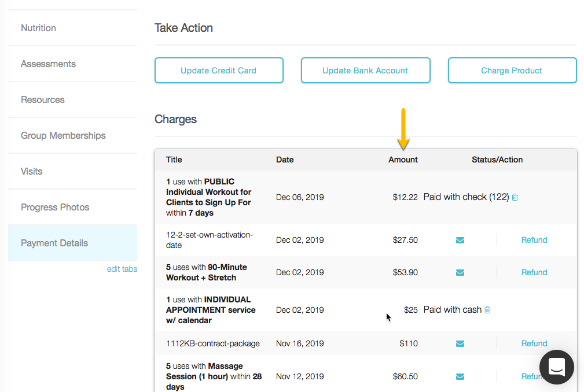Click envelope icon for 90-Minute Workout charge
The height and width of the screenshot is (392, 584).
coord(460,272)
